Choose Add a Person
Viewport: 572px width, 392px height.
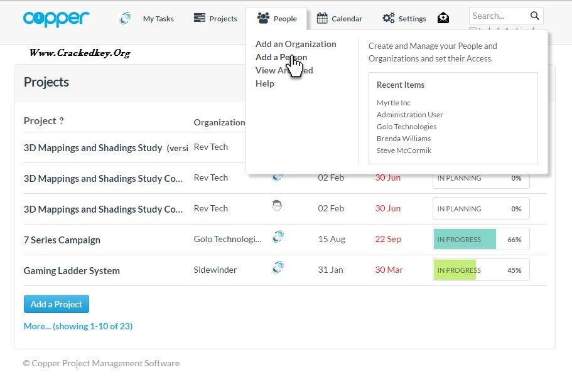click(x=281, y=57)
